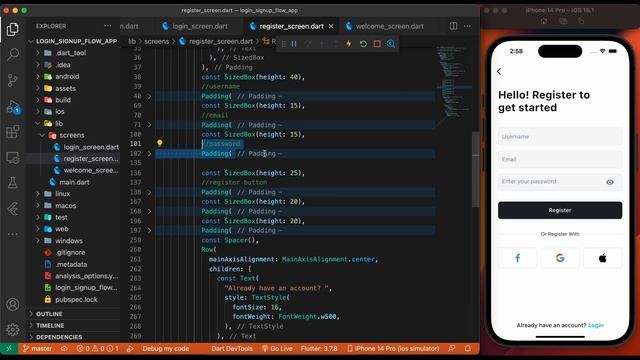Screen dimensions: 640x360
Task: Open editor More Actions menu
Action: tap(467, 26)
